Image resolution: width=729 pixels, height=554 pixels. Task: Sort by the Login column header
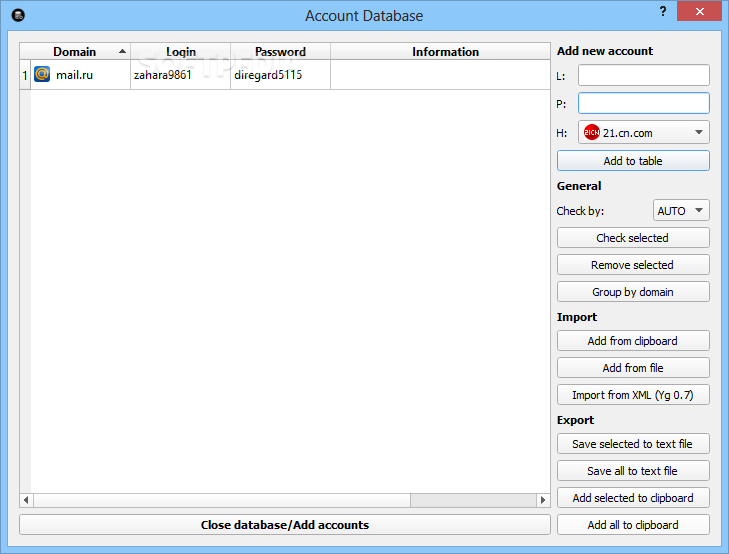click(181, 51)
